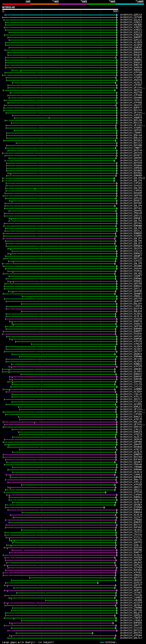The width and height of the screenshot is (146, 644).
Task: Select hit label UniRef100_A7NSZ2
Action: 131,22
